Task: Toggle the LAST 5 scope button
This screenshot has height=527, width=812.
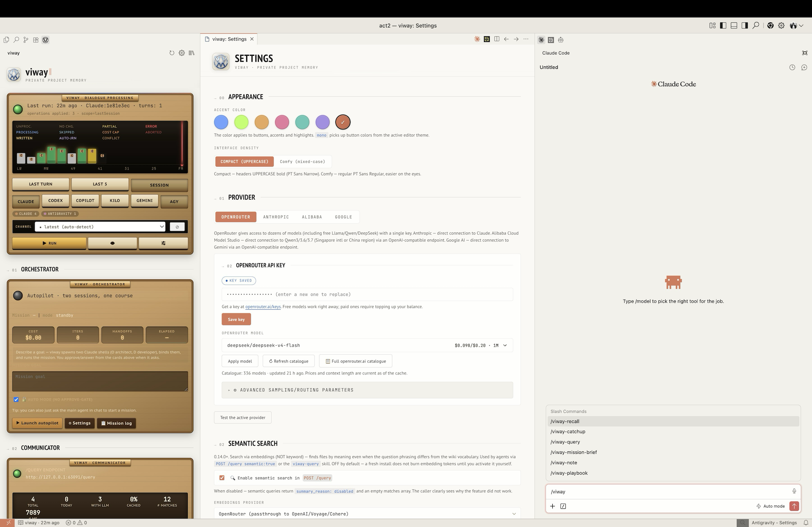Action: pyautogui.click(x=100, y=184)
